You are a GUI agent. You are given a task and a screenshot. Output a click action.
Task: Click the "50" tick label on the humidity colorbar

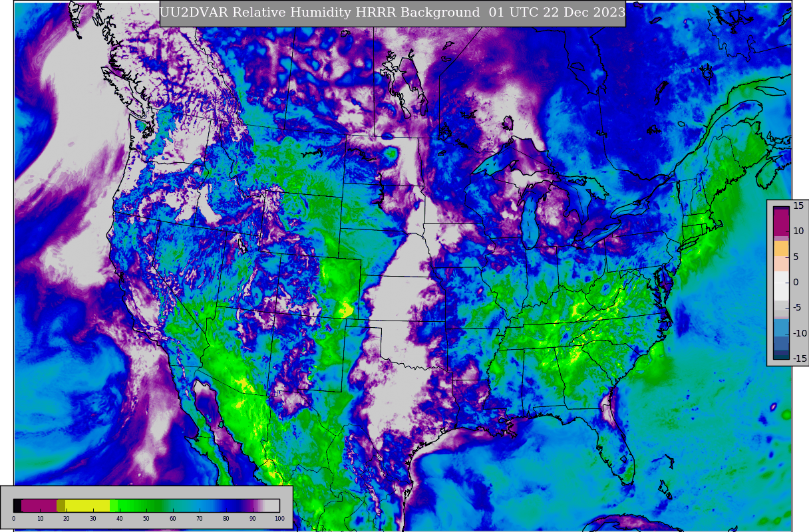pos(146,519)
